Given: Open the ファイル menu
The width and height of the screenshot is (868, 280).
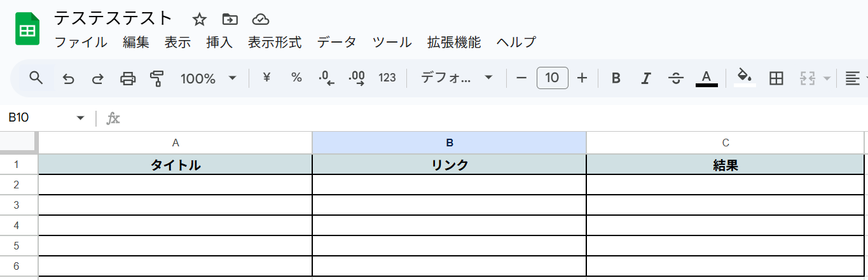Looking at the screenshot, I should point(81,43).
